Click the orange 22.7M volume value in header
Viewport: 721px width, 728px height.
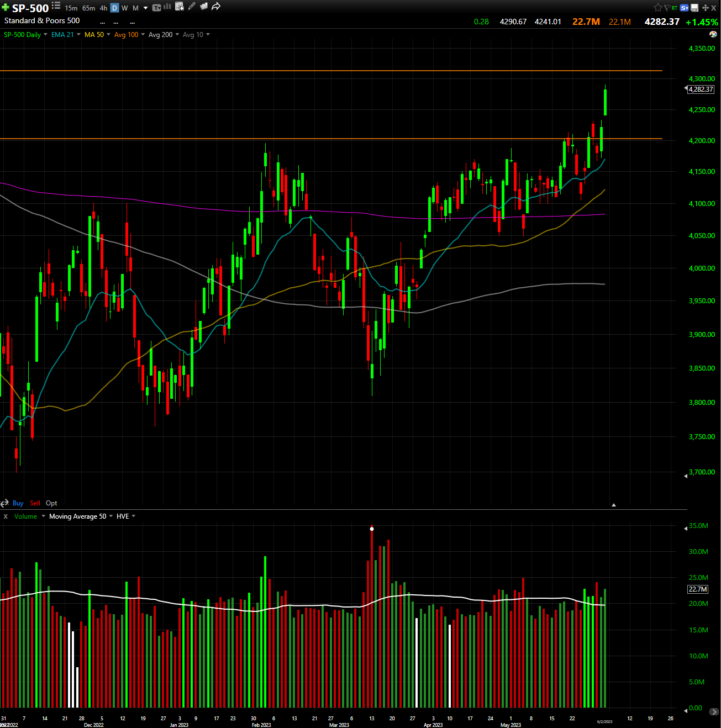point(586,22)
